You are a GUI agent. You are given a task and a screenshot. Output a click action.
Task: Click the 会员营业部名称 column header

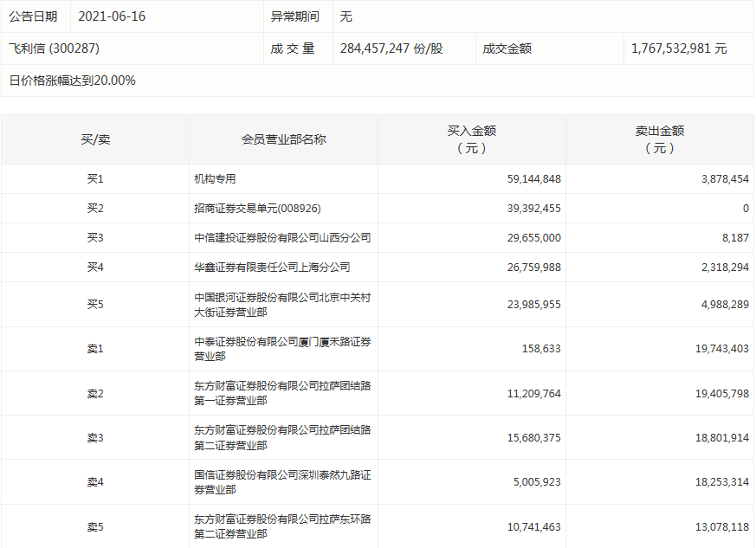pos(283,139)
